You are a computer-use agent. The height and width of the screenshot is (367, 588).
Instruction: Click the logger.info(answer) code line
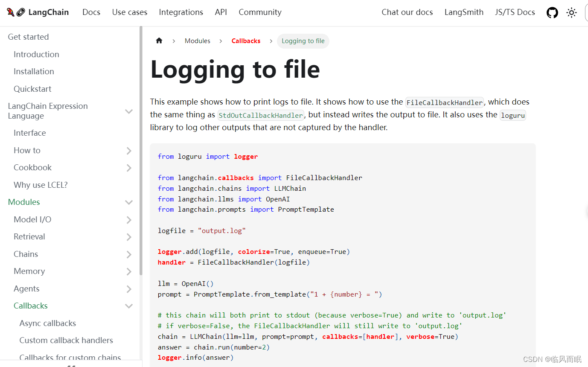196,358
